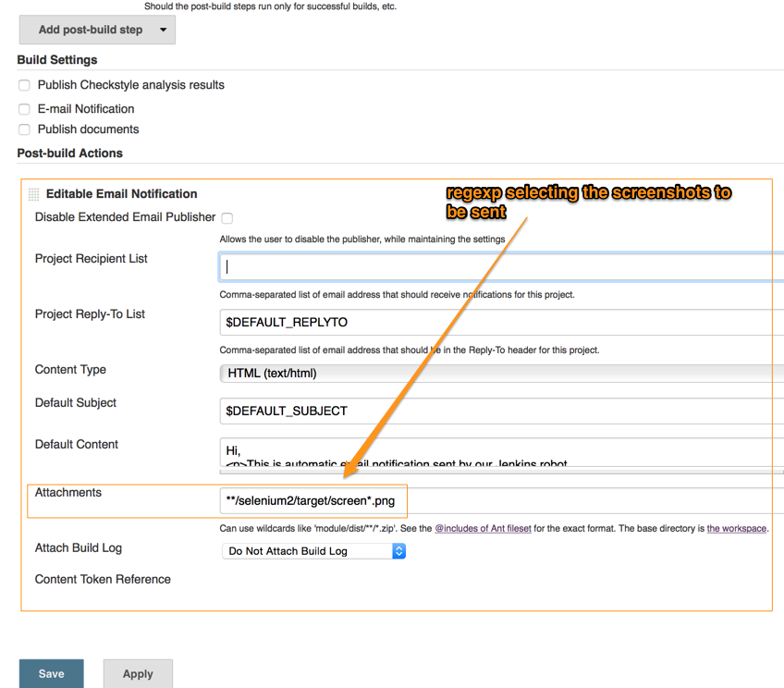Screen dimensions: 784x688
Task: Check Disable Extended Email Publisher
Action: point(227,216)
